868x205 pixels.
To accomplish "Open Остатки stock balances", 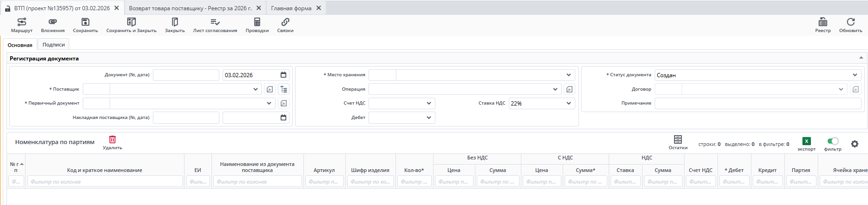I will (x=678, y=139).
